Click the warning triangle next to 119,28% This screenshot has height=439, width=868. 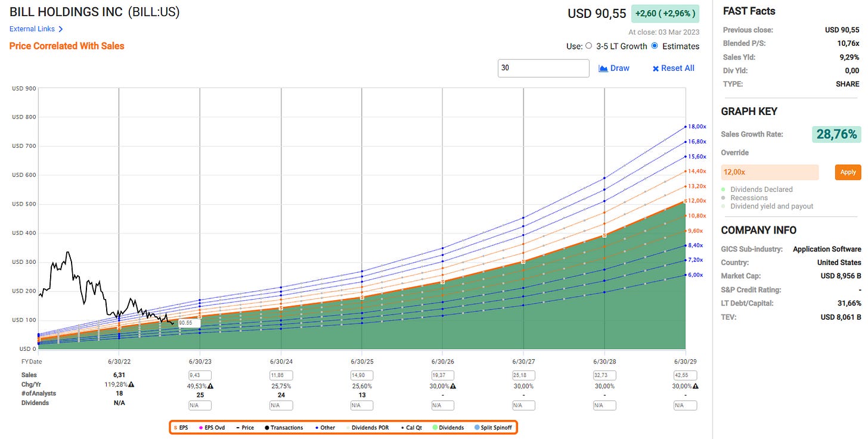coord(131,385)
